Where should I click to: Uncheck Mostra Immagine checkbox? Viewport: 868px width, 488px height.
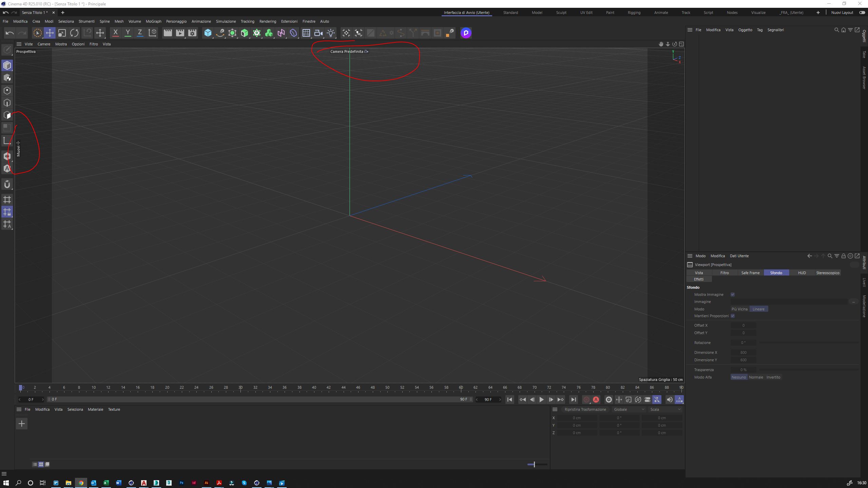733,294
